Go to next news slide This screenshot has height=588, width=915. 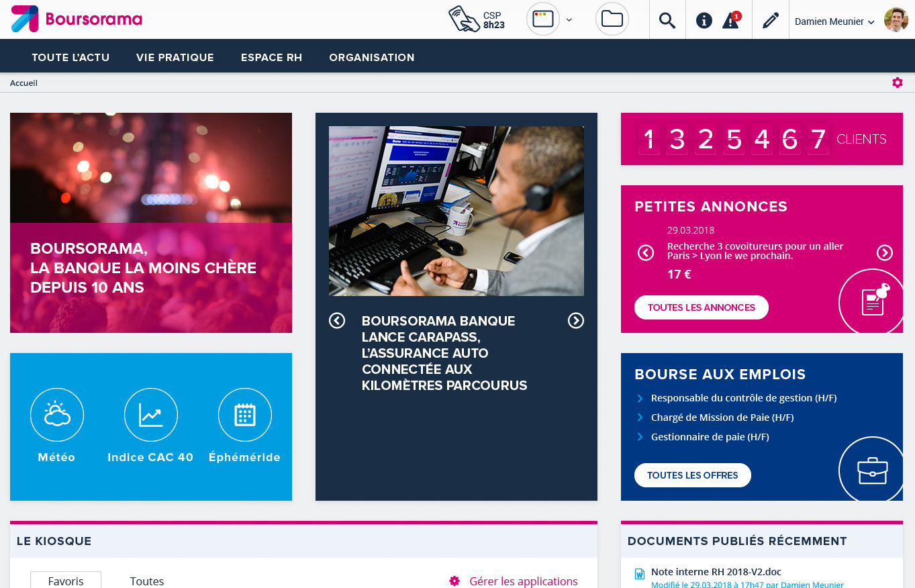pyautogui.click(x=576, y=321)
